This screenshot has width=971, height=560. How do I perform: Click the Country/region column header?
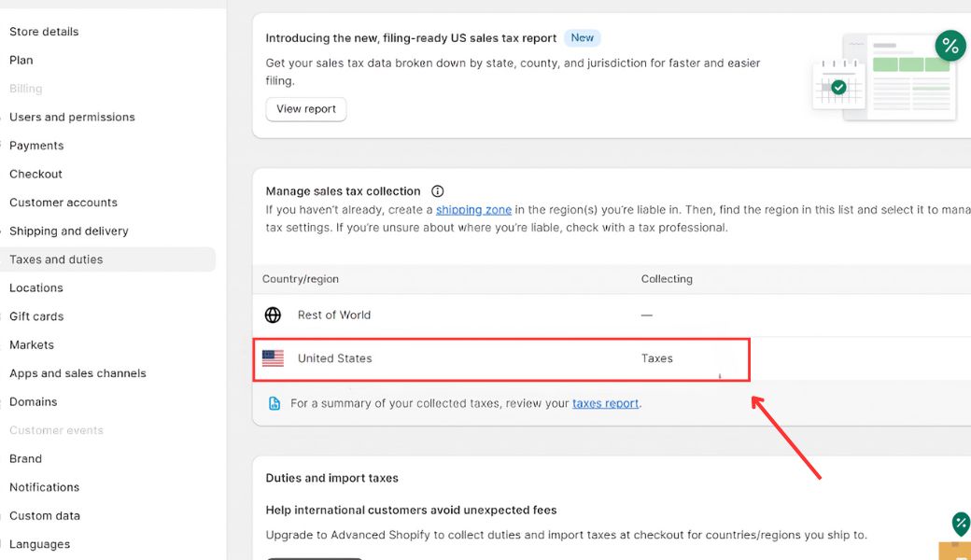(301, 279)
